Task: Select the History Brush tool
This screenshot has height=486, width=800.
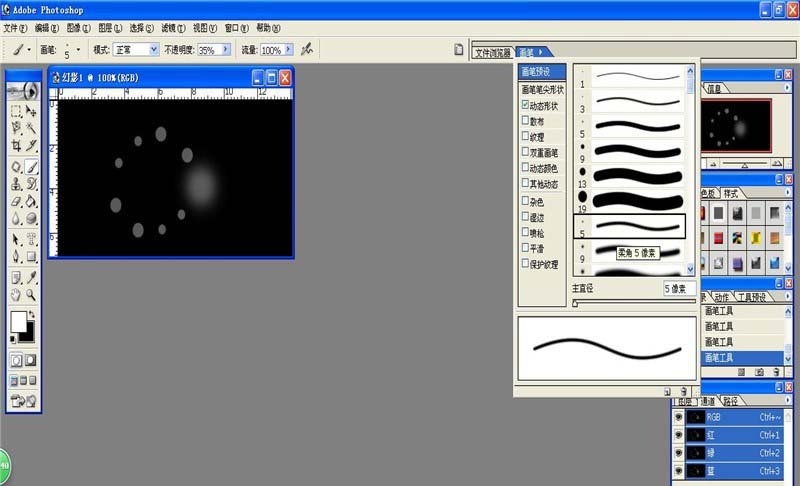Action: click(x=31, y=184)
